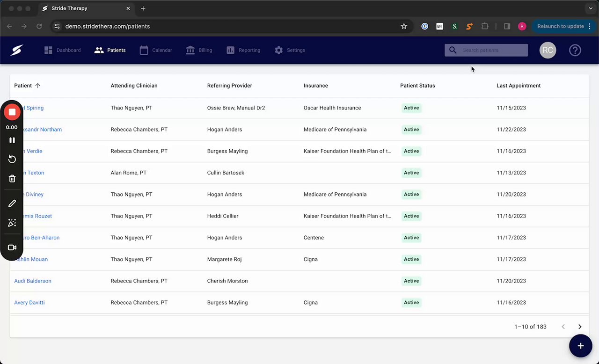Click the magnifier icon in search box

(x=453, y=50)
